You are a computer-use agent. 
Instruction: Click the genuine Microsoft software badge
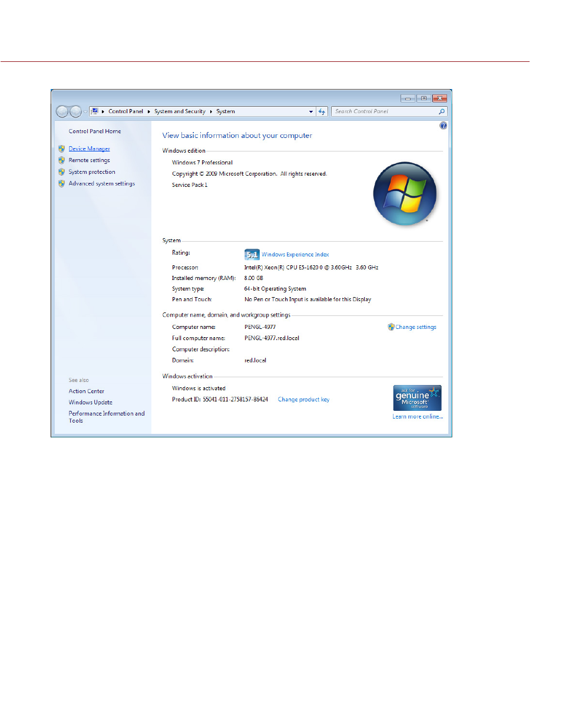tap(417, 398)
